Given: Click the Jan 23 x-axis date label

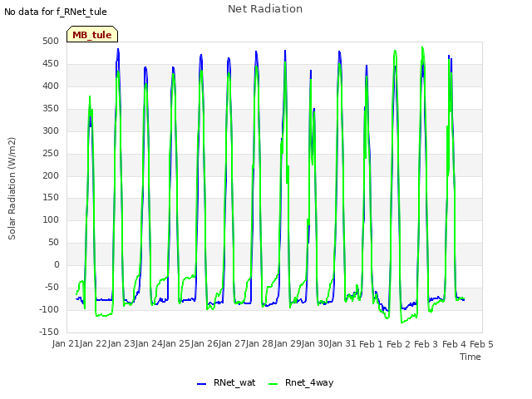Looking at the screenshot, I should (x=121, y=343).
